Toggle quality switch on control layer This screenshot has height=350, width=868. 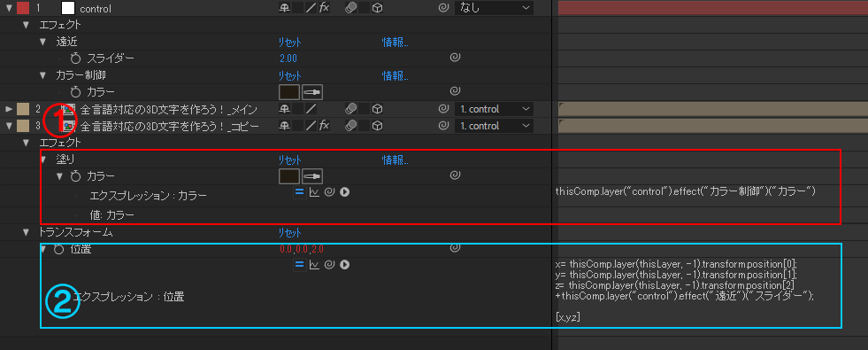311,8
